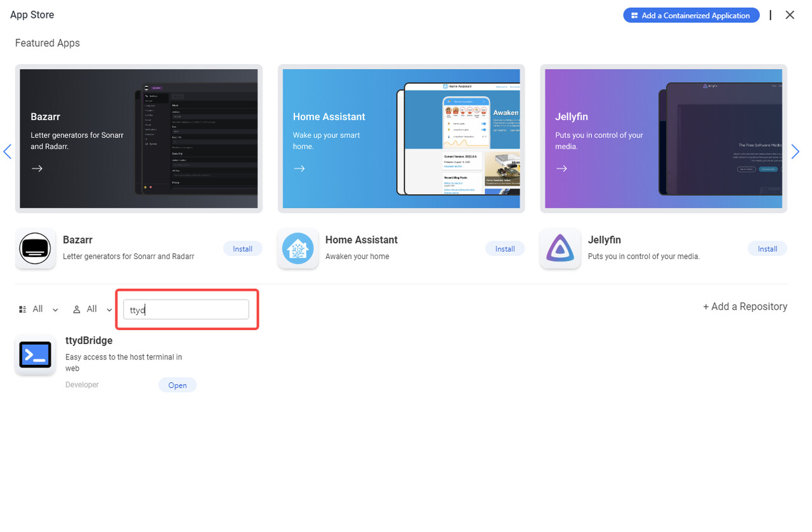Screen dimensions: 812x532
Task: Click the ttydBridge app title
Action: pos(89,341)
